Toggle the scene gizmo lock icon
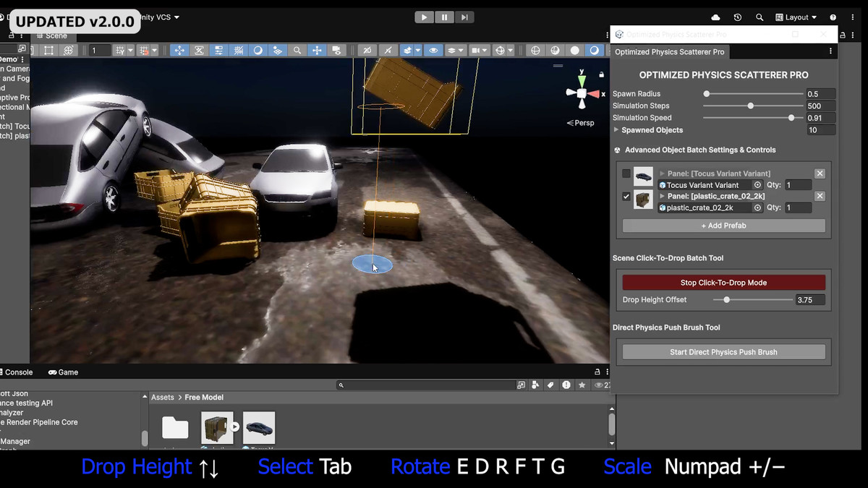868x488 pixels. point(602,74)
